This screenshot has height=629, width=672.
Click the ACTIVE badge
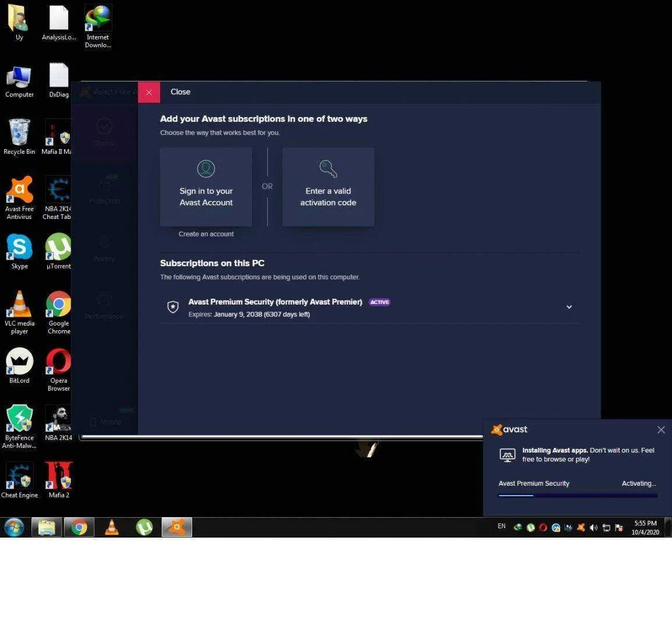click(x=379, y=302)
